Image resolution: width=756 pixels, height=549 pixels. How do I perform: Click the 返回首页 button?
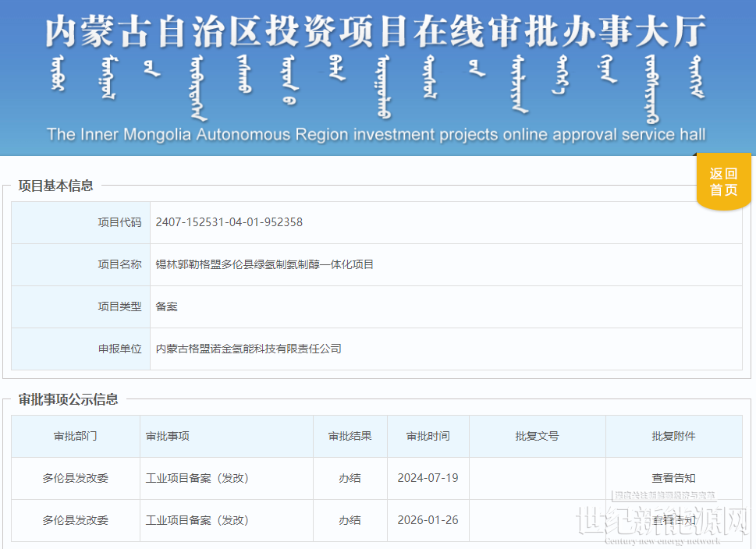[x=722, y=182]
